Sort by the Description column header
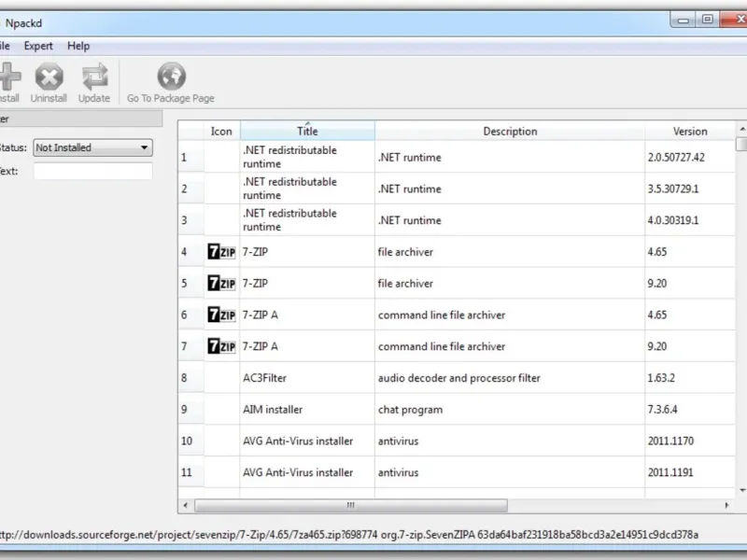 click(510, 131)
